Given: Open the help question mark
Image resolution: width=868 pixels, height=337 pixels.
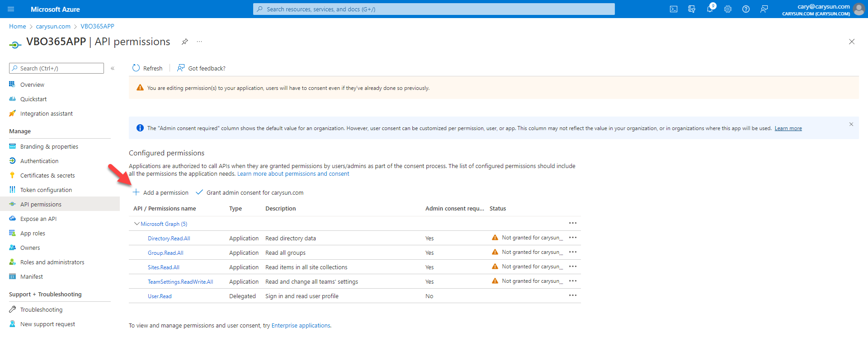Looking at the screenshot, I should 746,9.
